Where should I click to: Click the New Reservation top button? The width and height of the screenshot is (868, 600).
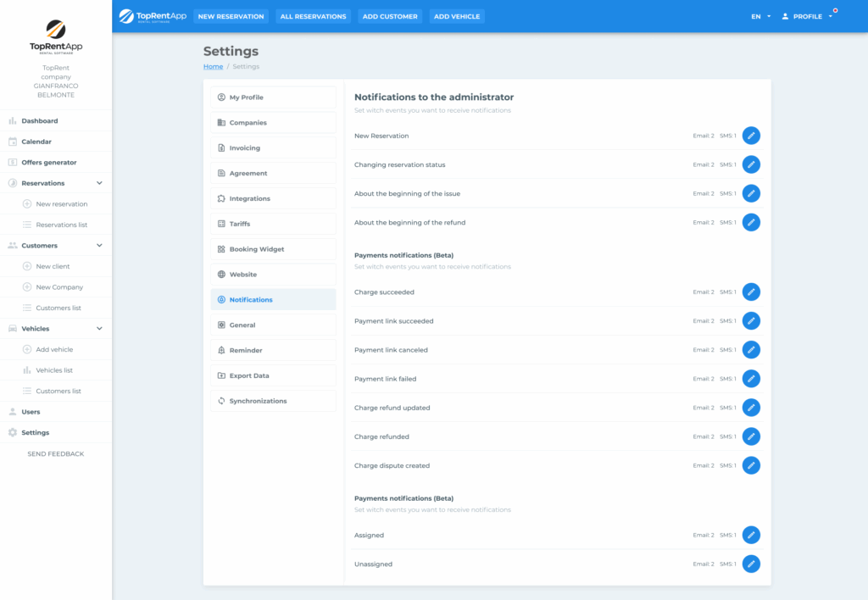point(231,16)
